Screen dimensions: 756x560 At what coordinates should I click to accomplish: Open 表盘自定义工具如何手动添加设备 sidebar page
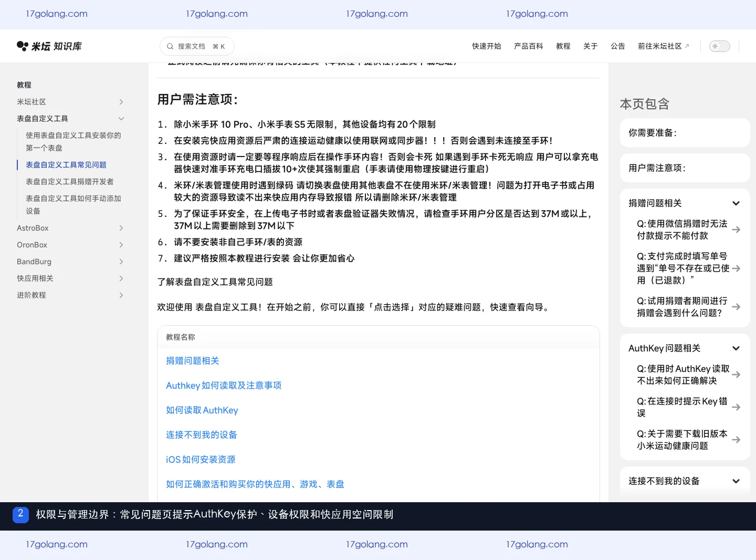pyautogui.click(x=73, y=205)
